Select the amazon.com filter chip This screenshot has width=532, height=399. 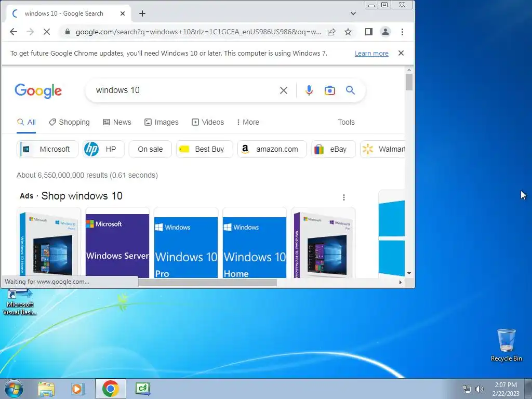coord(272,149)
